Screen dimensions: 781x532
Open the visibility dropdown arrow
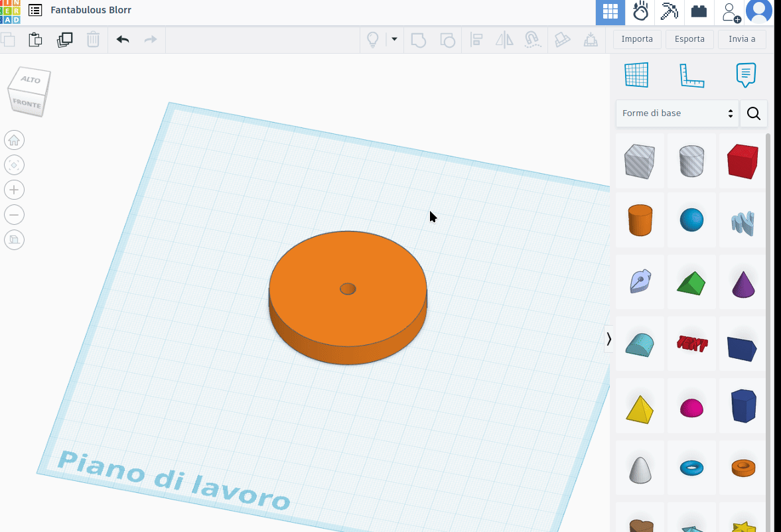(394, 39)
